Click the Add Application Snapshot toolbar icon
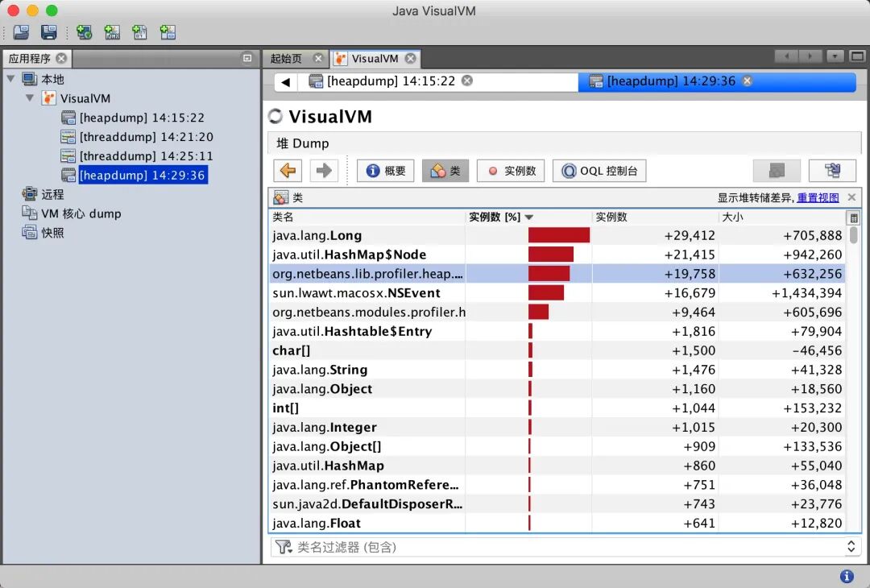Viewport: 870px width, 588px height. (x=168, y=32)
